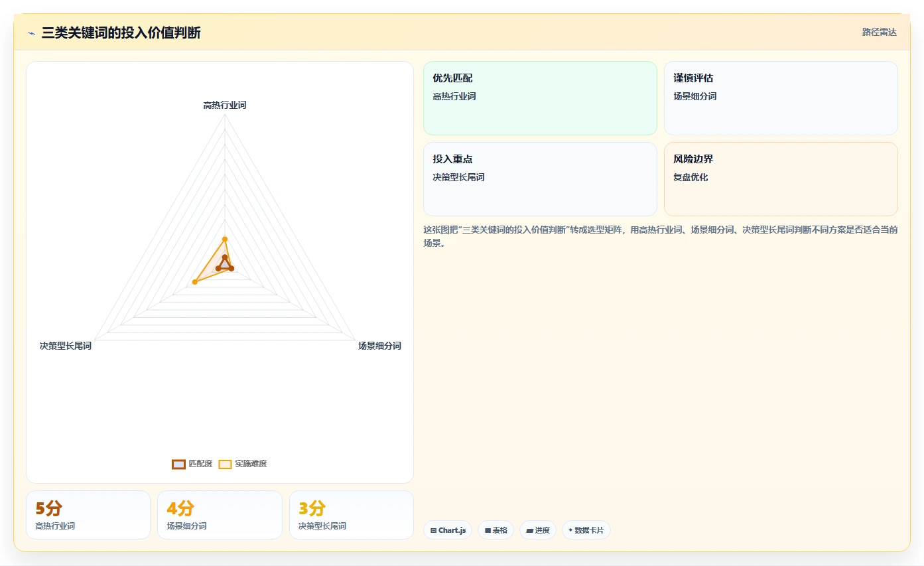The image size is (924, 566).
Task: Select the Chart.js tag chip
Action: tap(448, 530)
